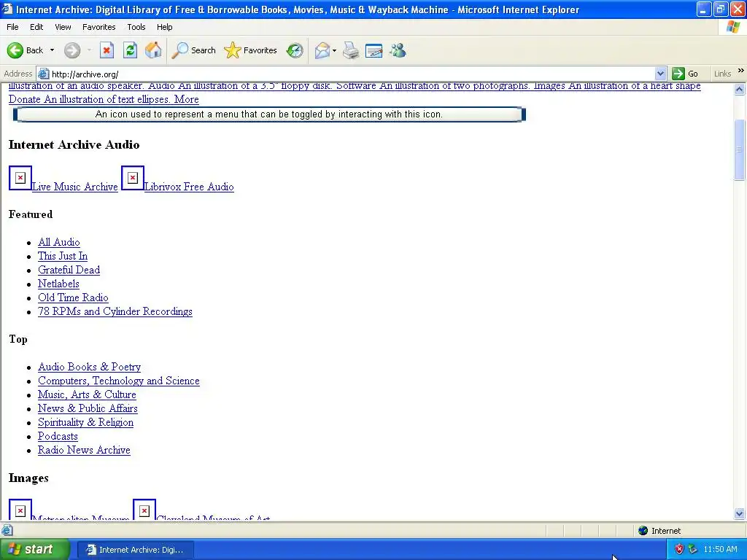Image resolution: width=747 pixels, height=560 pixels.
Task: Open the View menu
Action: 63,27
